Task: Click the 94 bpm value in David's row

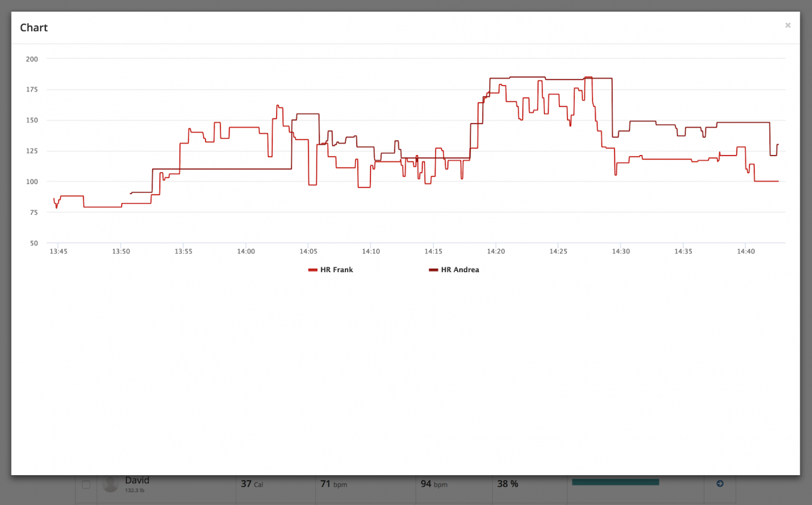Action: click(434, 484)
